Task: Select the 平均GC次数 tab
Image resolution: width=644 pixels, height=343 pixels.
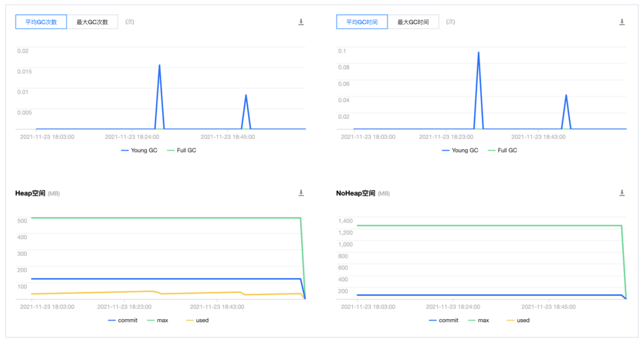Action: point(41,21)
